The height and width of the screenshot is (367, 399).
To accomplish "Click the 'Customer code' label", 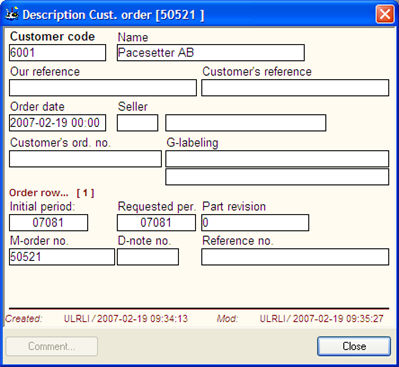I will click(52, 37).
